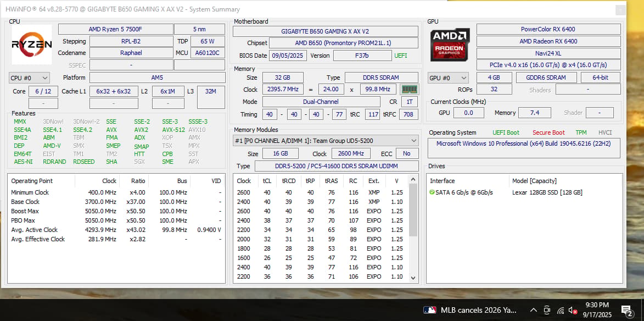Click the RPL-B2 stepping field

131,41
